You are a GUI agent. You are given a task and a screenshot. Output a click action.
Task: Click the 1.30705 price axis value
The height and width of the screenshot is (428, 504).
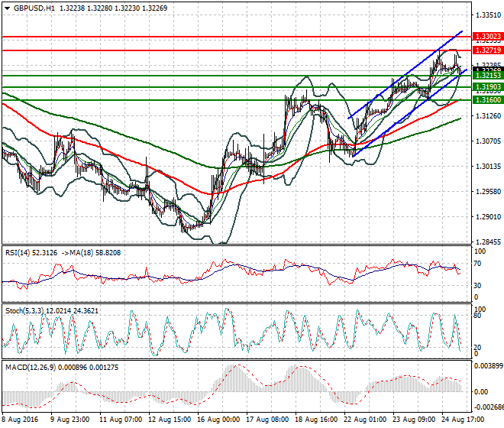tap(488, 141)
